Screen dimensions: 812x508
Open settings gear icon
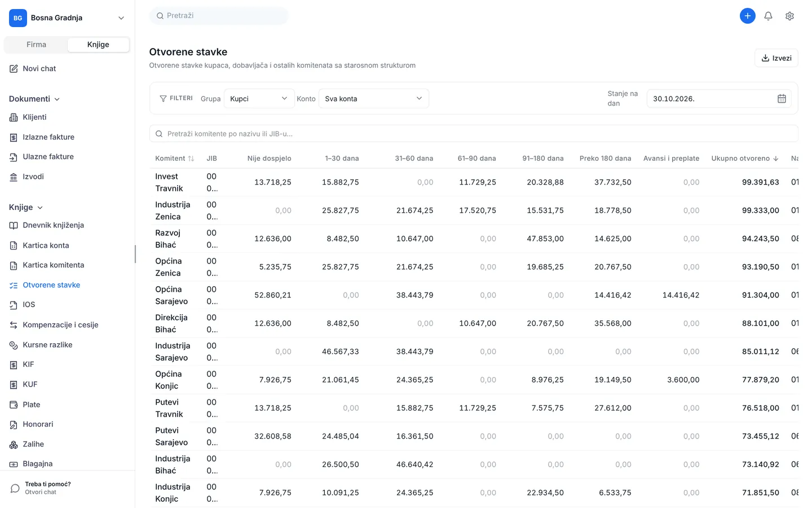click(x=789, y=16)
